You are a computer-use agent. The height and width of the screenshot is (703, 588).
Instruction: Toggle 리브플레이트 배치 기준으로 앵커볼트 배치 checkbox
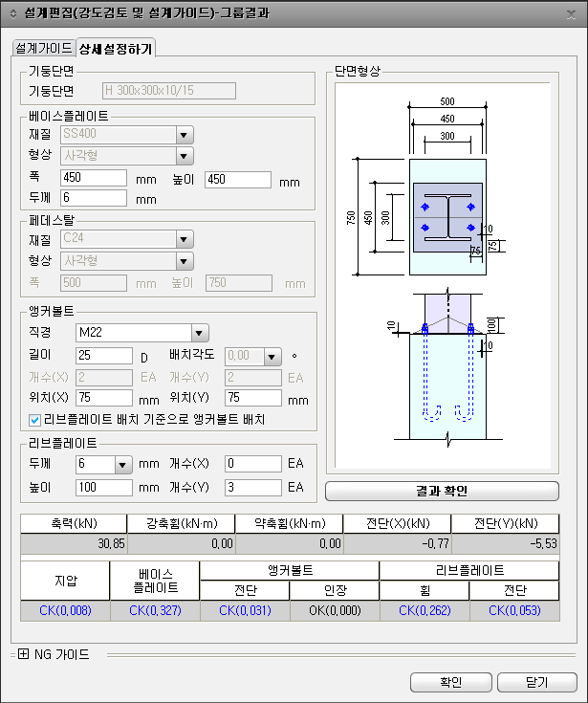[34, 420]
